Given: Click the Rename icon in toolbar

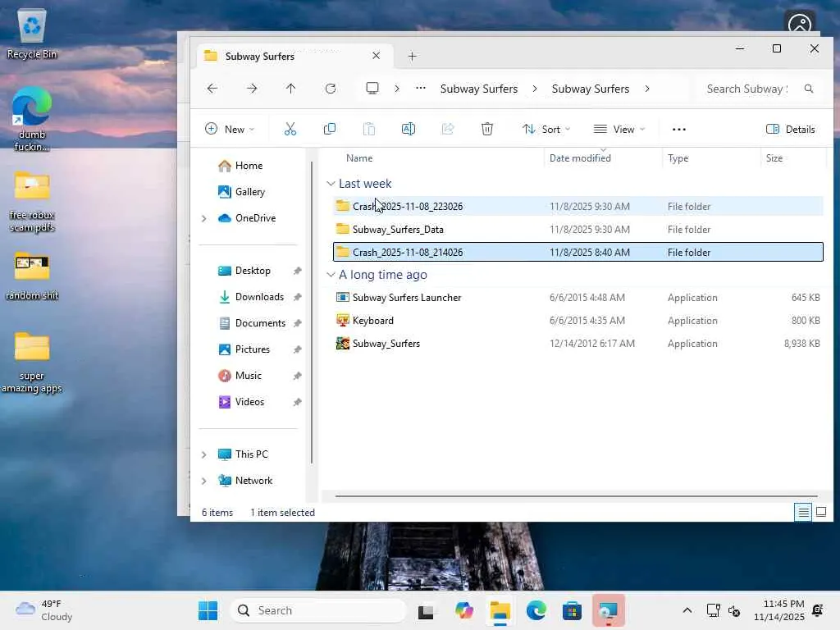Looking at the screenshot, I should click(409, 129).
